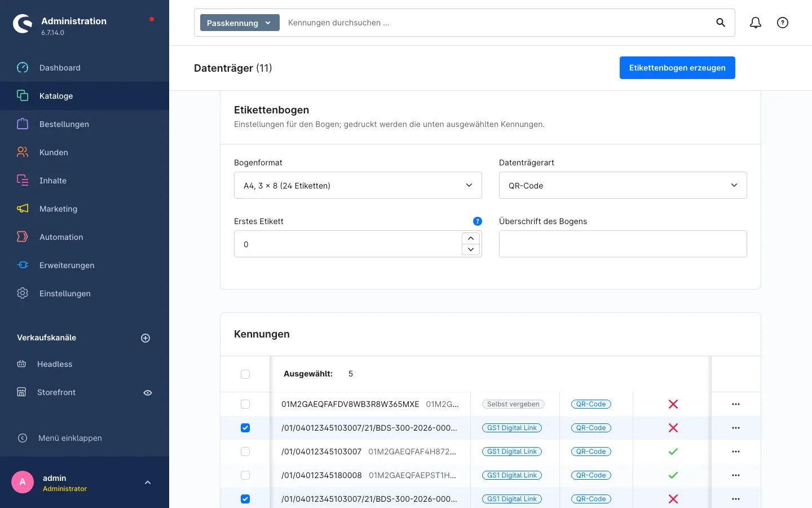Open the Marketing section

point(85,209)
